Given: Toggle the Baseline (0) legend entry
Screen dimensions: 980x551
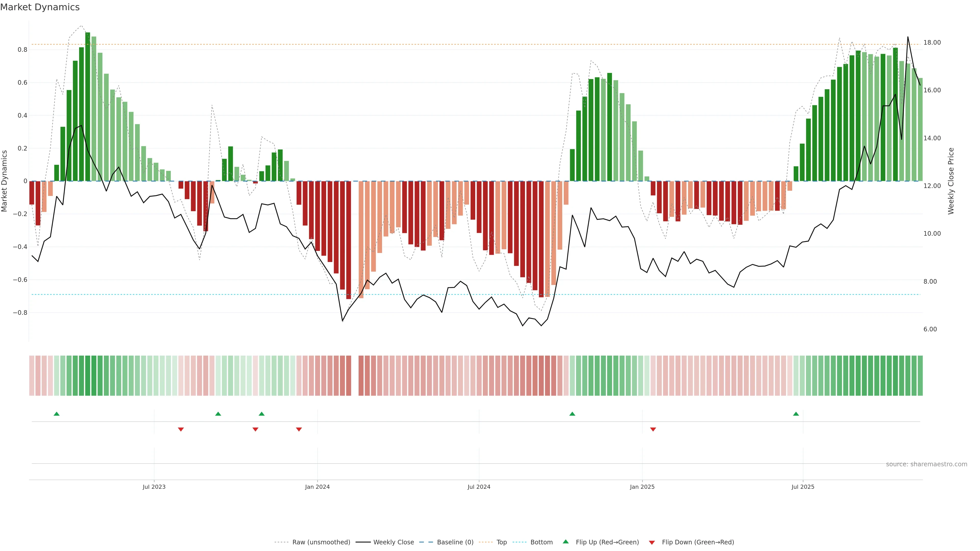Looking at the screenshot, I should (x=455, y=542).
